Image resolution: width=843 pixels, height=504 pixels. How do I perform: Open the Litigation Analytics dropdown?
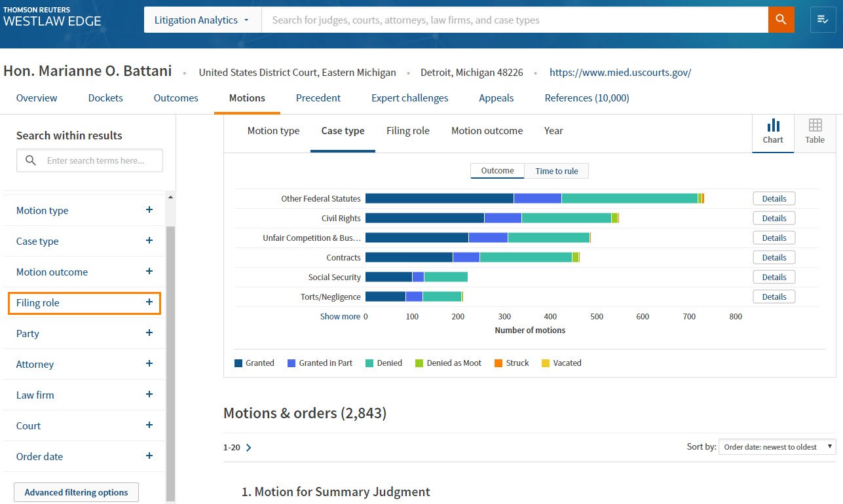click(202, 20)
